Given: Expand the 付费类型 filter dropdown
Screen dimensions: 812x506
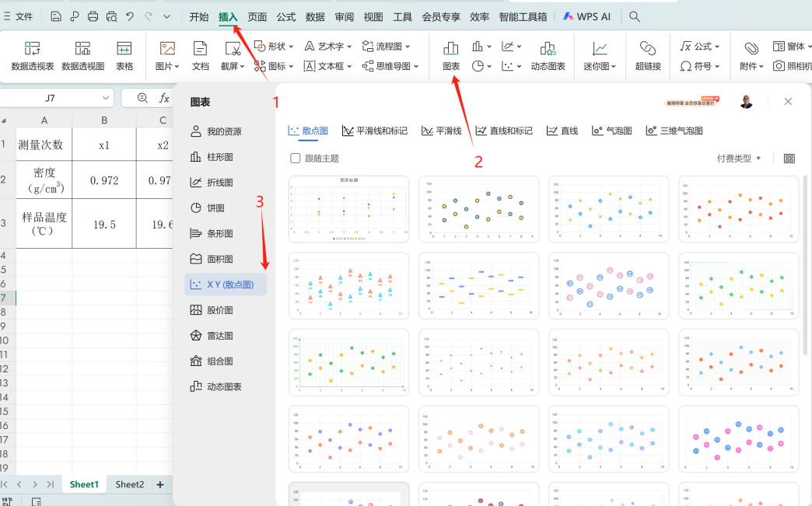Looking at the screenshot, I should click(x=739, y=159).
